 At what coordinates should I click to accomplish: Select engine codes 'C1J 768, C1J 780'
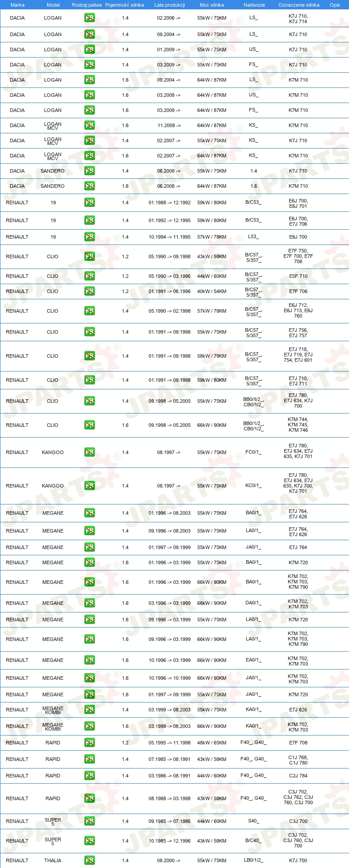pyautogui.click(x=298, y=760)
